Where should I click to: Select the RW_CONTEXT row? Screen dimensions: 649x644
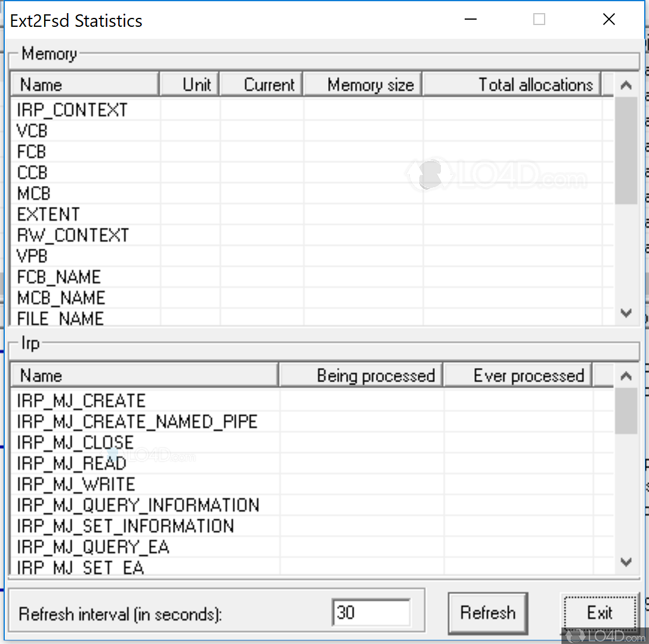pyautogui.click(x=313, y=236)
